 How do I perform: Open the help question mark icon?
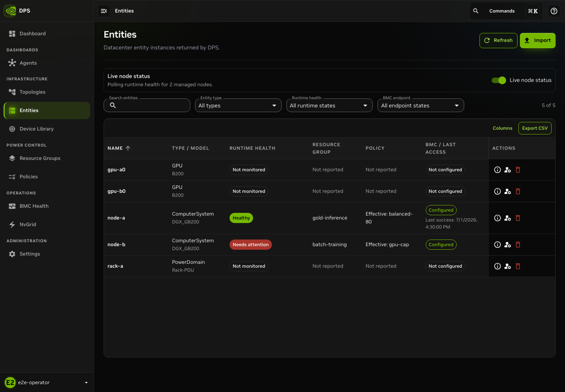pos(554,11)
